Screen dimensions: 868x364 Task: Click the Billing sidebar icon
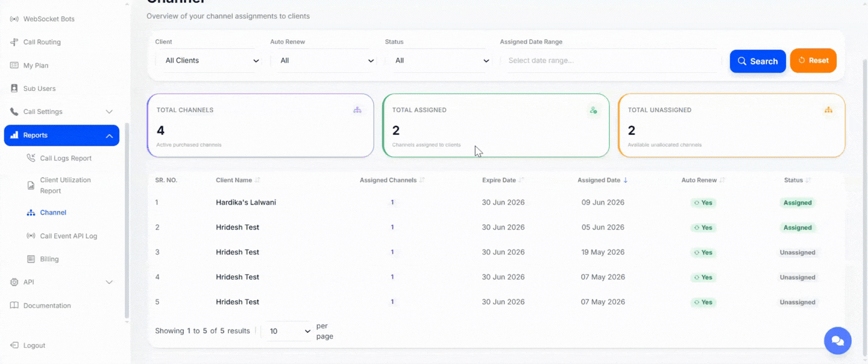point(31,259)
